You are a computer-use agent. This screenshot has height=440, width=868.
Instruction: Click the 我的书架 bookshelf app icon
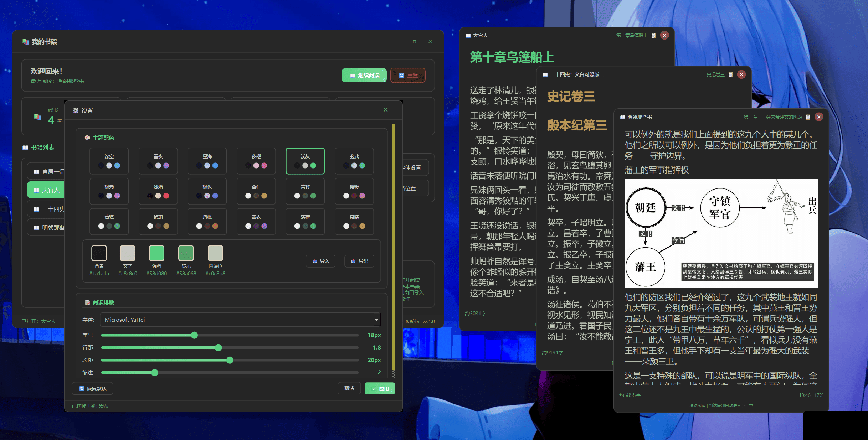point(26,42)
